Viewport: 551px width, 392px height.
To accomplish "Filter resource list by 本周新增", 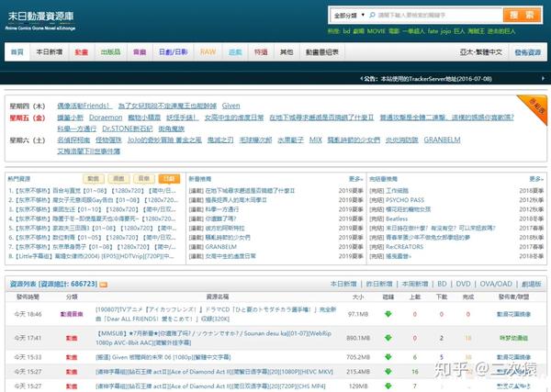I will click(x=415, y=284).
